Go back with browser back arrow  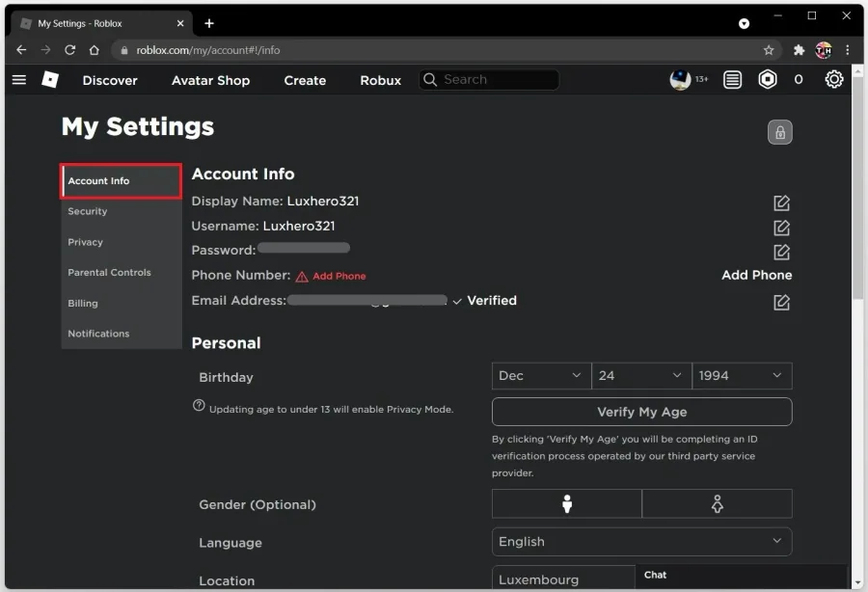click(x=21, y=50)
